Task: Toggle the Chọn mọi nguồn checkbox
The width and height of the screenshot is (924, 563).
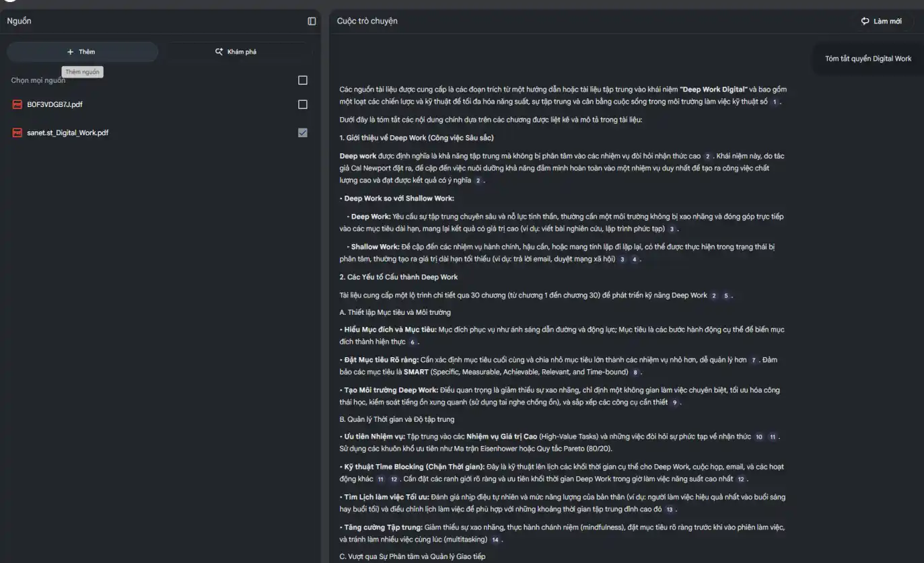Action: (303, 81)
